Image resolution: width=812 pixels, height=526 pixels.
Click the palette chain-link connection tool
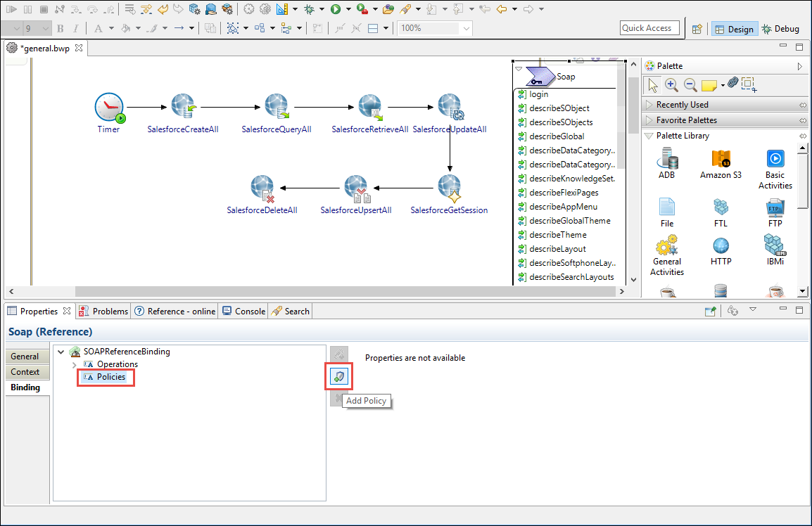click(x=732, y=82)
